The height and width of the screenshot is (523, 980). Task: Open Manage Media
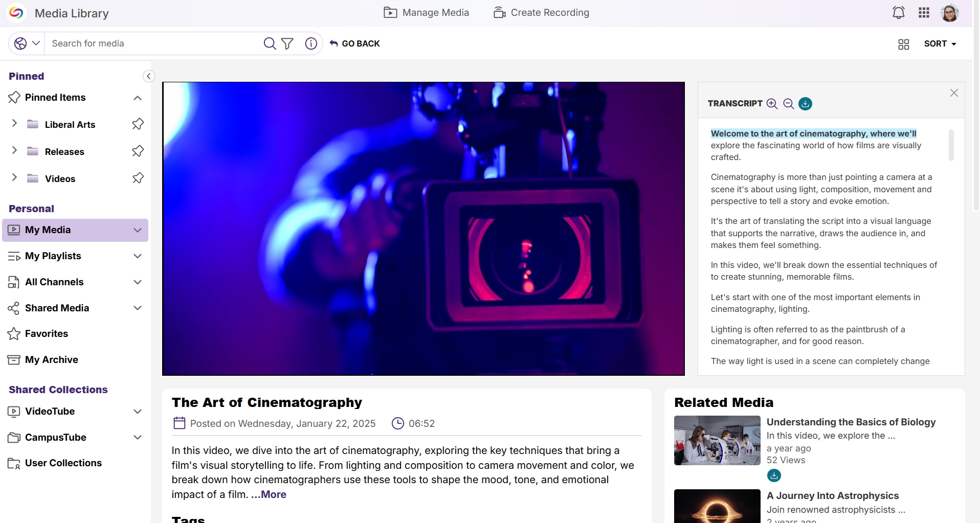[426, 13]
